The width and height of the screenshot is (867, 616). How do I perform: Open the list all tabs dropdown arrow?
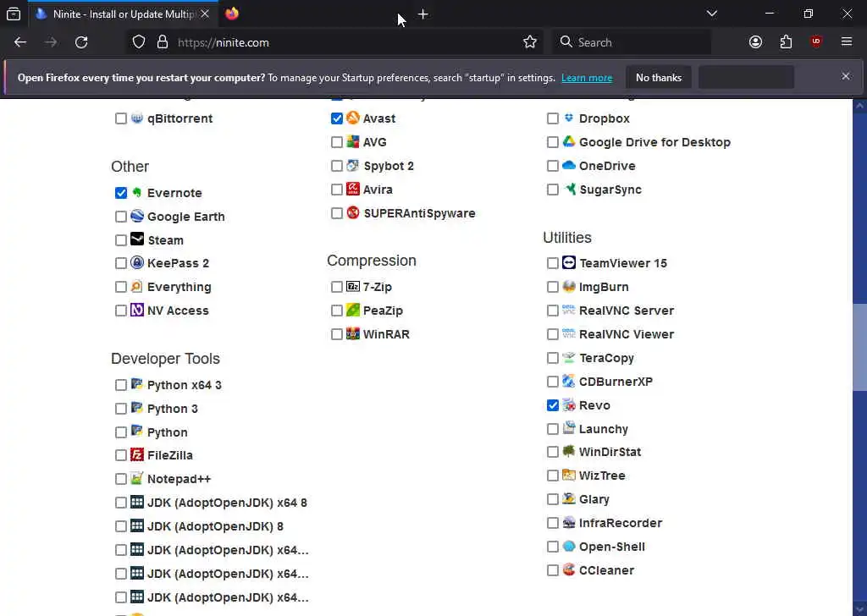tap(712, 14)
